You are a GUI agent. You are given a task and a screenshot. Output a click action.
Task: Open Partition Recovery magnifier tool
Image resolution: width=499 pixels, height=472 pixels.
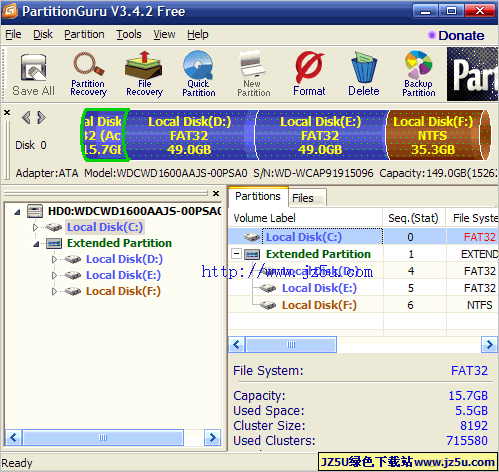pyautogui.click(x=88, y=74)
